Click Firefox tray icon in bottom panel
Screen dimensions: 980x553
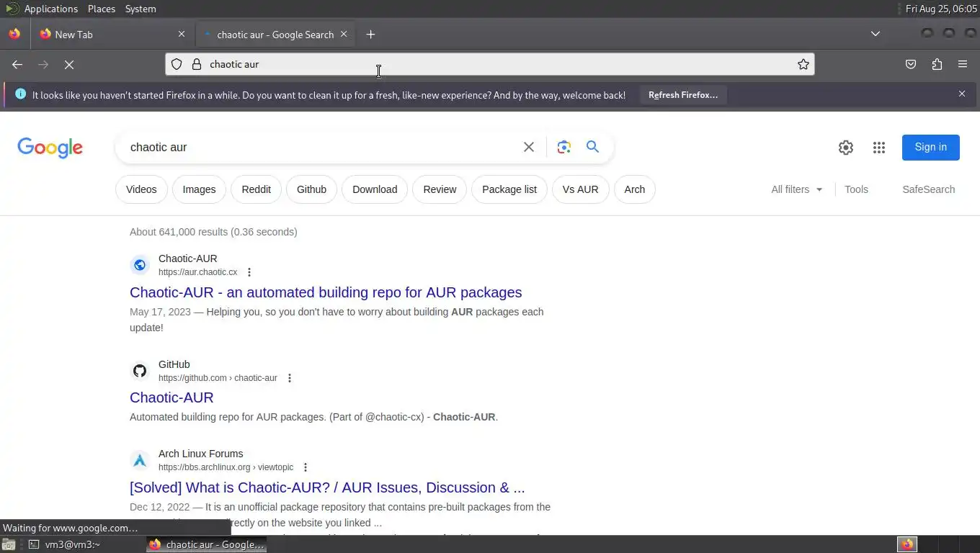tap(907, 544)
